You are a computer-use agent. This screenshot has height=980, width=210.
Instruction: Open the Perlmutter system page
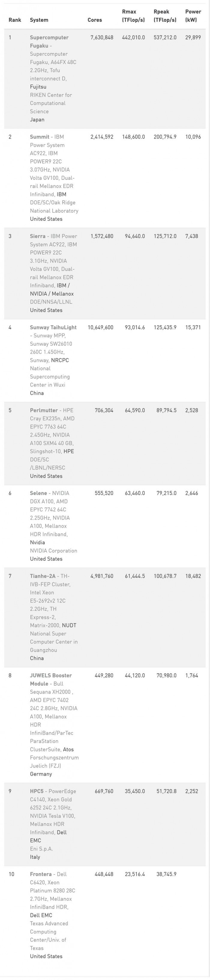point(44,410)
